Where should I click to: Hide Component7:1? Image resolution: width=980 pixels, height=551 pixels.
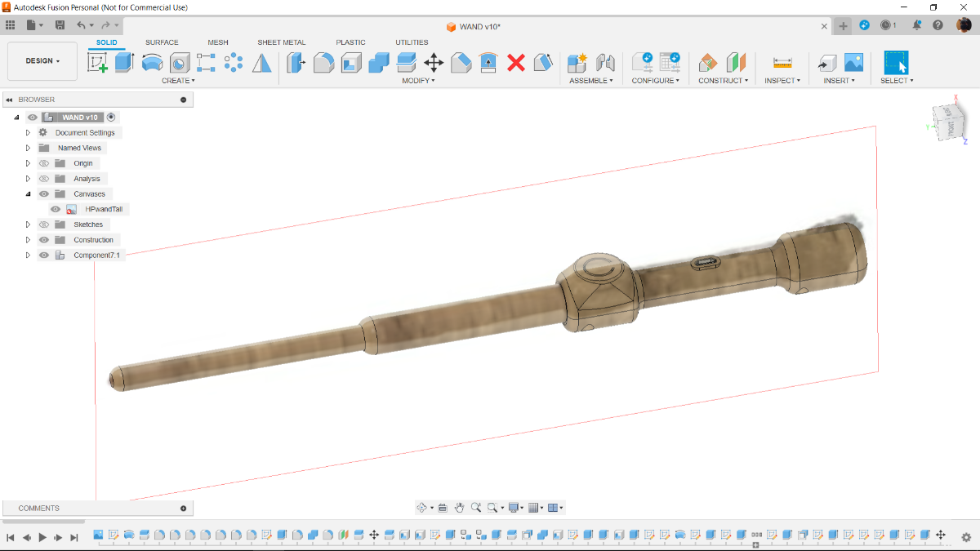tap(44, 256)
